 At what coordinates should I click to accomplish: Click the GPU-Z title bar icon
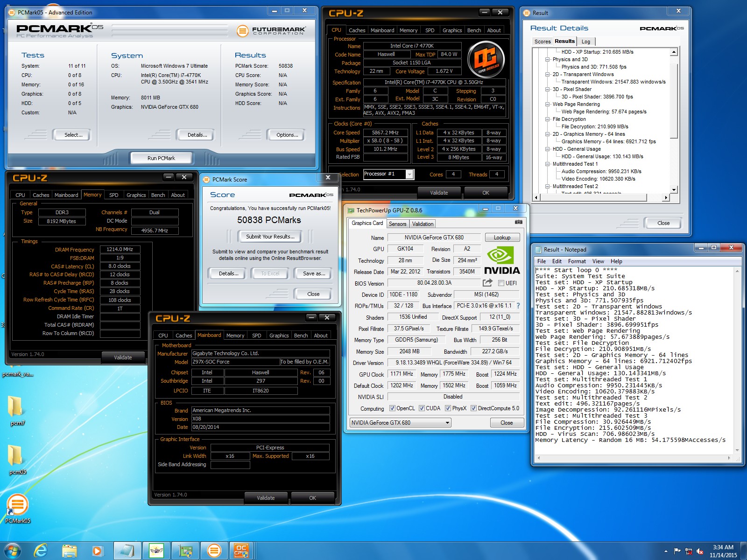(x=351, y=210)
